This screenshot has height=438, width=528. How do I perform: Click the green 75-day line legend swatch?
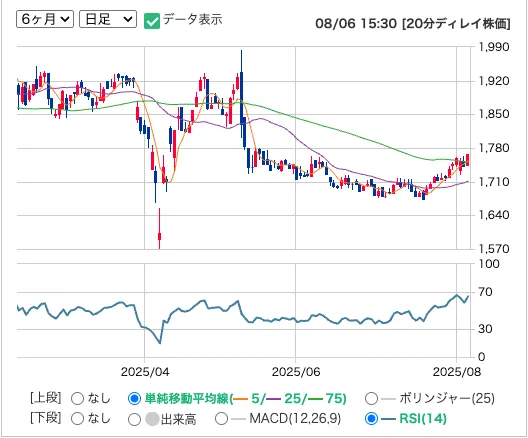[x=315, y=399]
